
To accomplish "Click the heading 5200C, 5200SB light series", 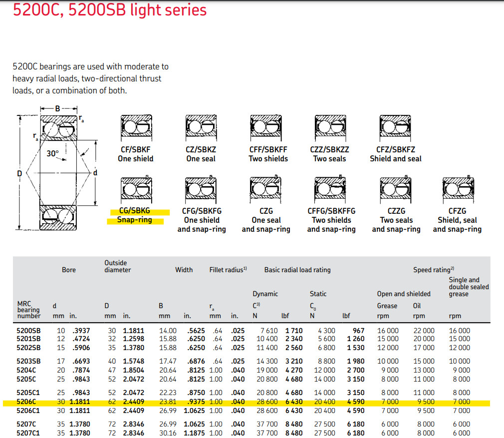I will (110, 10).
